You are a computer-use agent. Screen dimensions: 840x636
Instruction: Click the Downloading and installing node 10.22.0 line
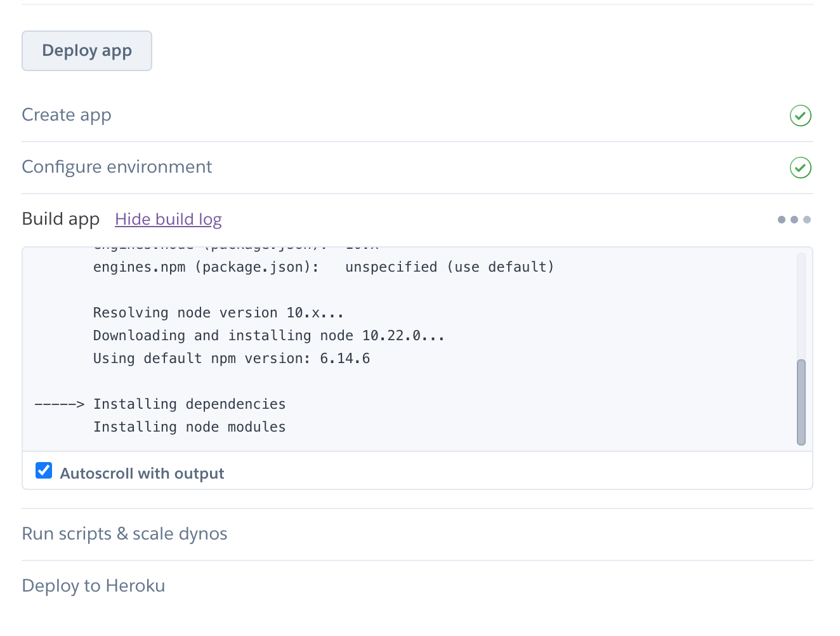pos(269,336)
